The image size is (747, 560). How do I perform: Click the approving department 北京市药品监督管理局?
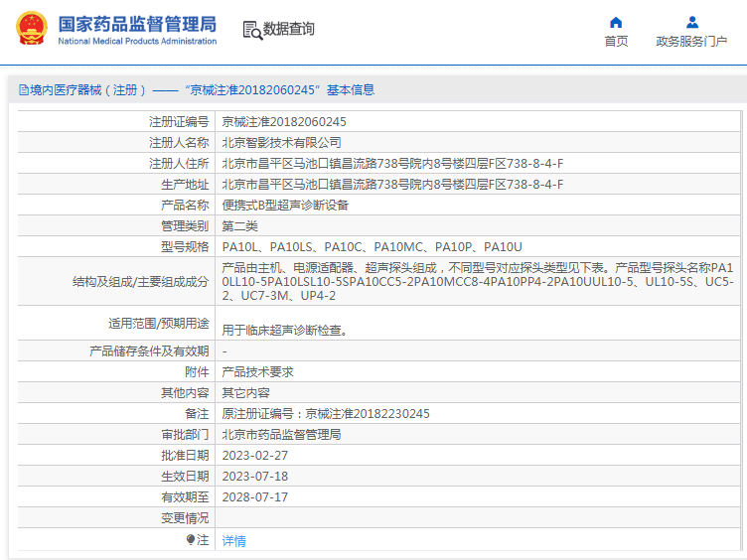click(281, 435)
